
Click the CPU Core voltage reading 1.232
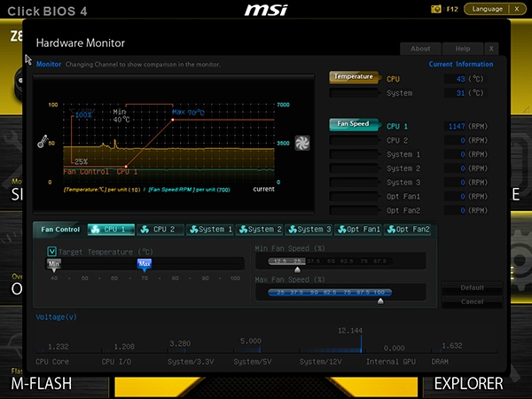58,347
